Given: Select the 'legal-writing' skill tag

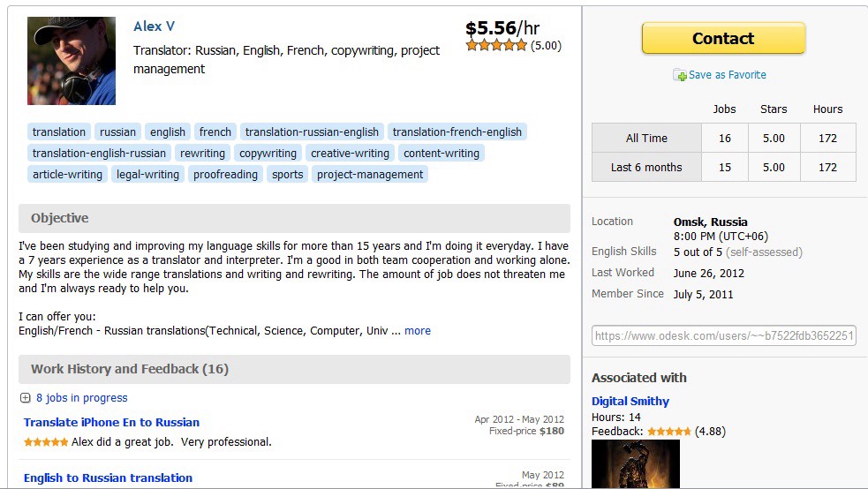Looking at the screenshot, I should (147, 175).
